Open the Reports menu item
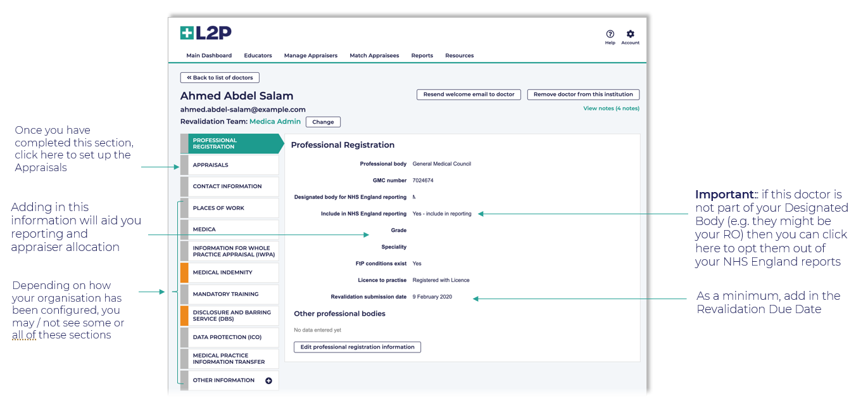Image resolution: width=868 pixels, height=412 pixels. point(422,56)
